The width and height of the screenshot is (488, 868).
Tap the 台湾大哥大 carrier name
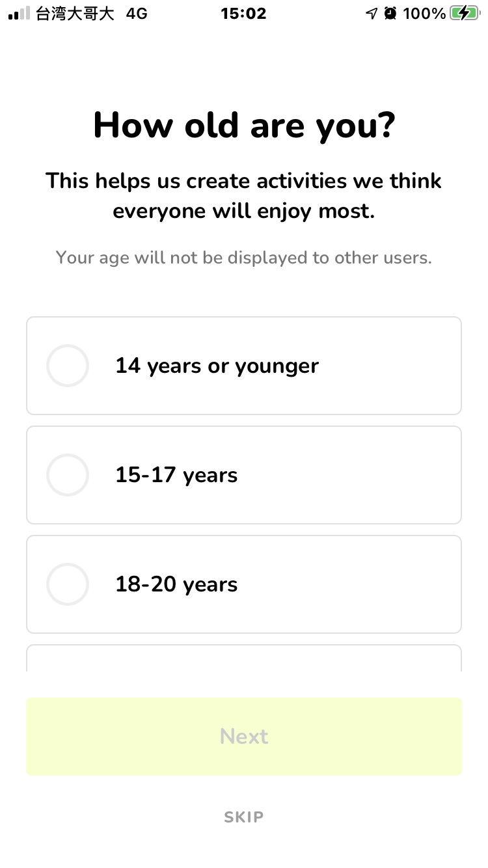[x=75, y=13]
